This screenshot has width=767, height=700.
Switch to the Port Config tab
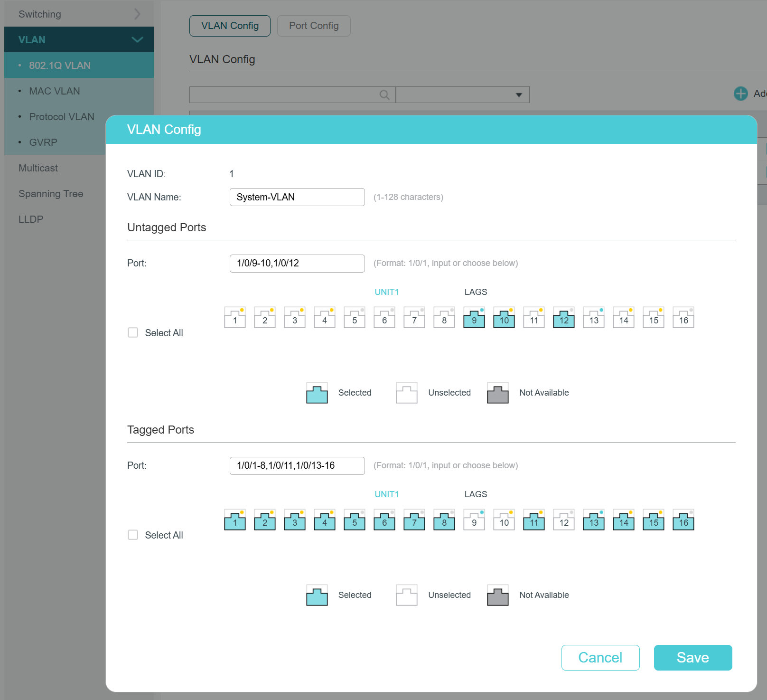tap(314, 26)
